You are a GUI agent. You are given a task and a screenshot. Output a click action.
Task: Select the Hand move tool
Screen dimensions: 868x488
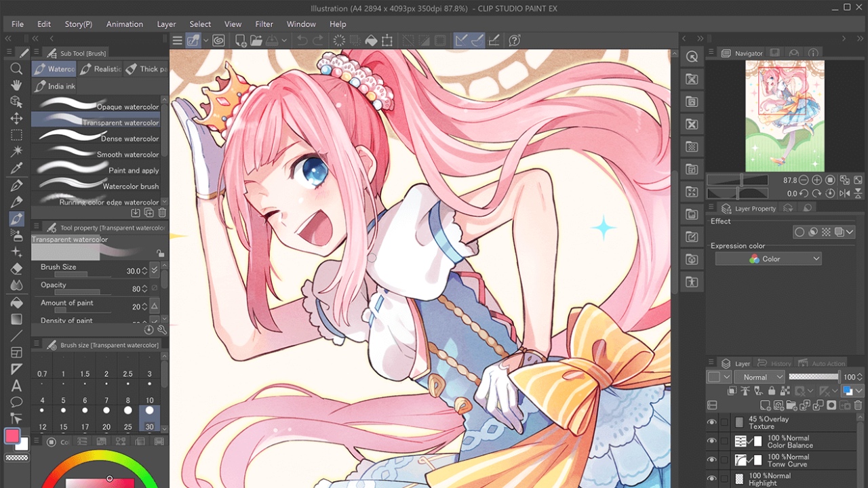(17, 85)
